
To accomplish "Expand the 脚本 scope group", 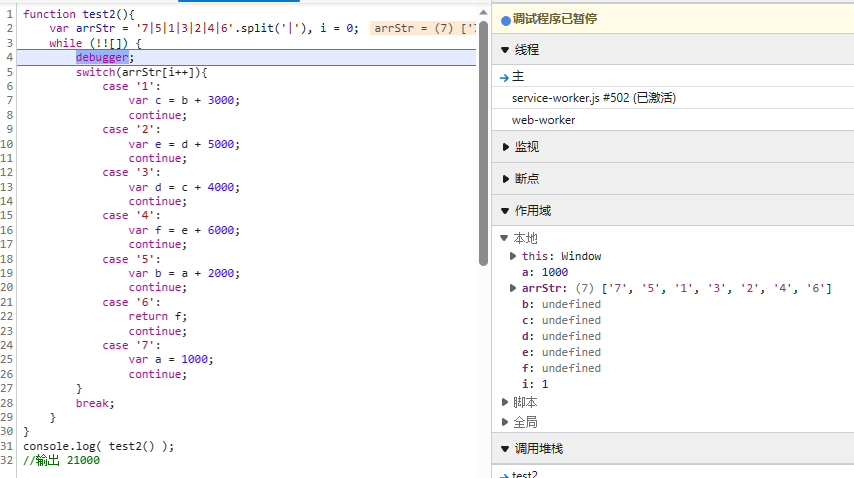I will tap(505, 402).
